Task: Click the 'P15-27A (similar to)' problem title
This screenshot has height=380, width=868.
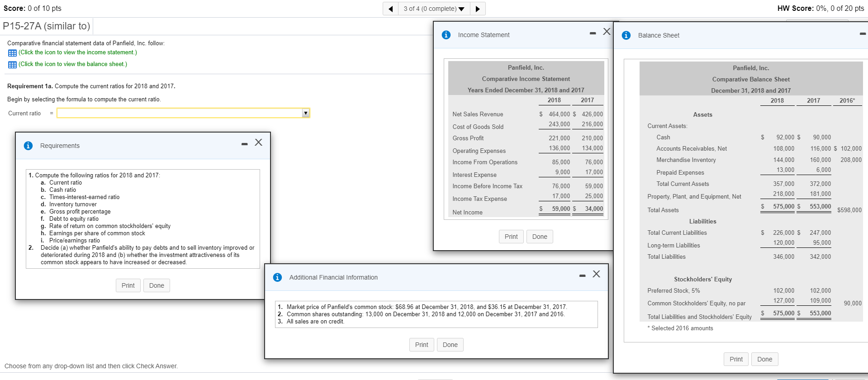Action: point(47,26)
